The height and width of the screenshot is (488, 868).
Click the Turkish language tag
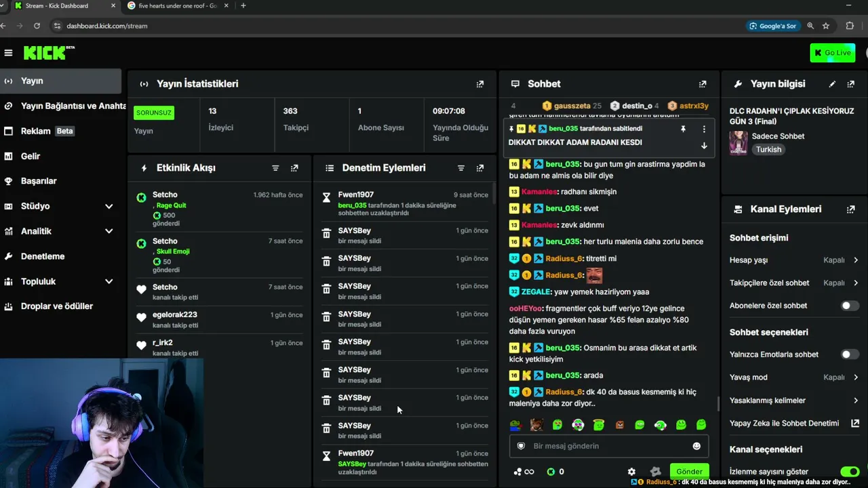[769, 150]
